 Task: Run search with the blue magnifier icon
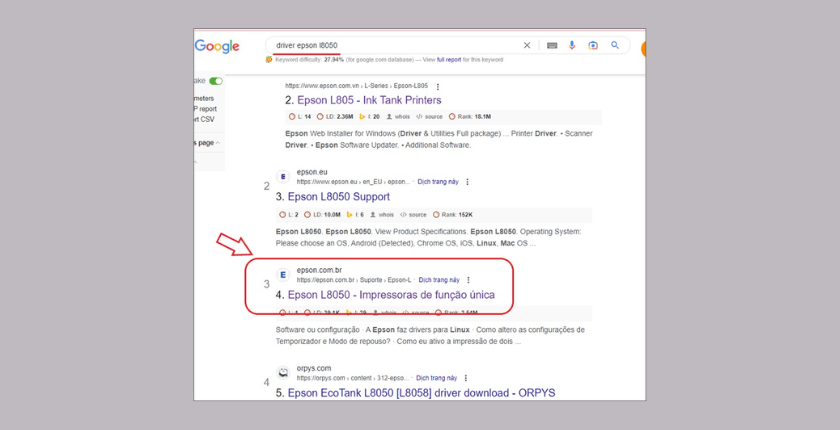615,46
